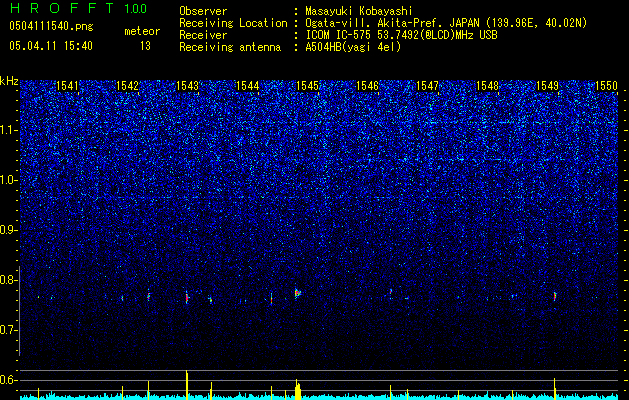This screenshot has width=629, height=400.
Task: Click the 1.1 frequency axis label
Action: 9,130
